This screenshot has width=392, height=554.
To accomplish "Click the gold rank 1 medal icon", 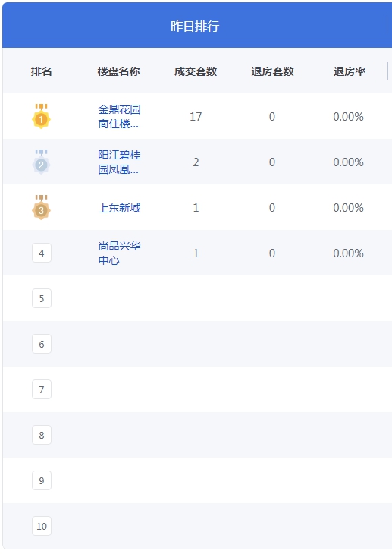I will [x=41, y=116].
